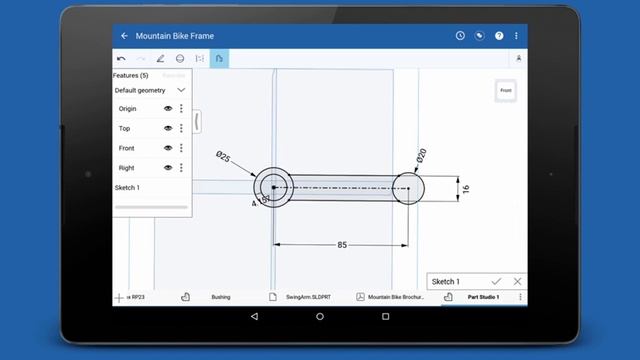640x360 pixels.
Task: Redo the undone action
Action: pyautogui.click(x=141, y=59)
